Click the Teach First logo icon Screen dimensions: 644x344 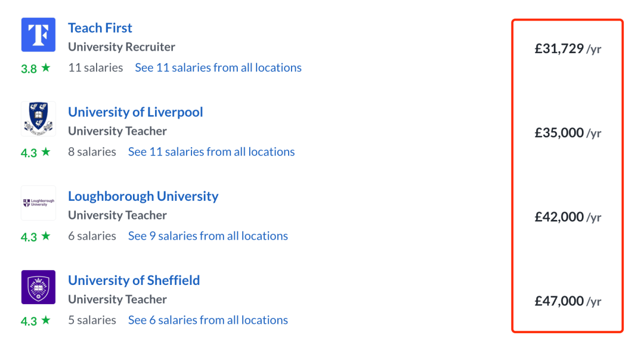tap(38, 35)
